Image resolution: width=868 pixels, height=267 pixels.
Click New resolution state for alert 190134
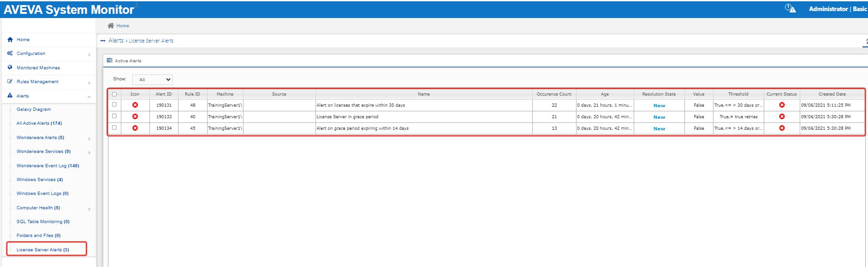coord(659,129)
